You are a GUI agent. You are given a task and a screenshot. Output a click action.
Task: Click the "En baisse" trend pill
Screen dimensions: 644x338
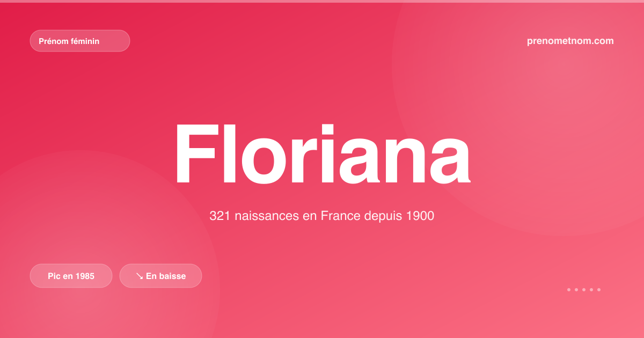[x=160, y=276]
